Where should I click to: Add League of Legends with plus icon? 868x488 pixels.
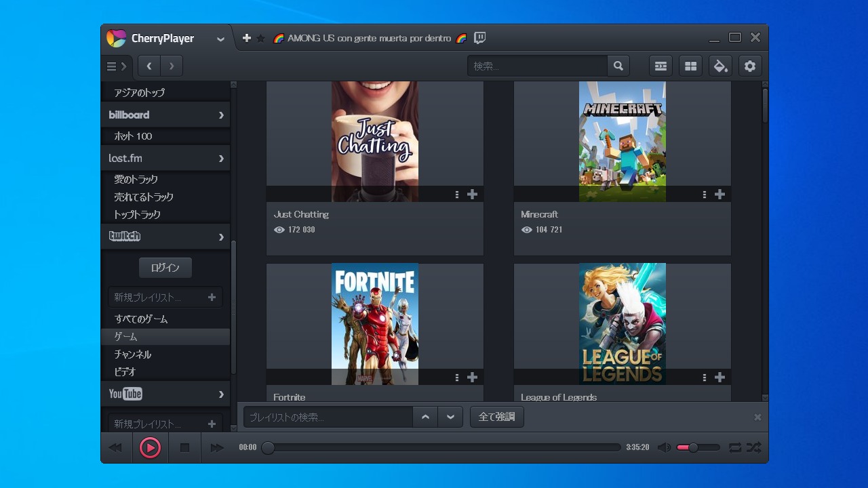tap(720, 378)
